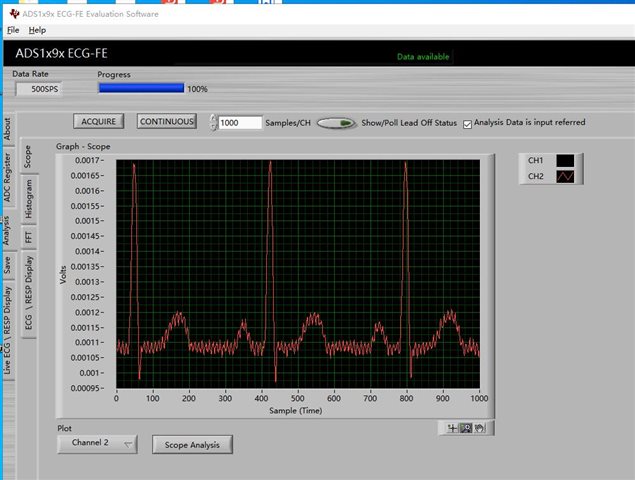635x480 pixels.
Task: Click the CH1 black color swatch
Action: 565,160
